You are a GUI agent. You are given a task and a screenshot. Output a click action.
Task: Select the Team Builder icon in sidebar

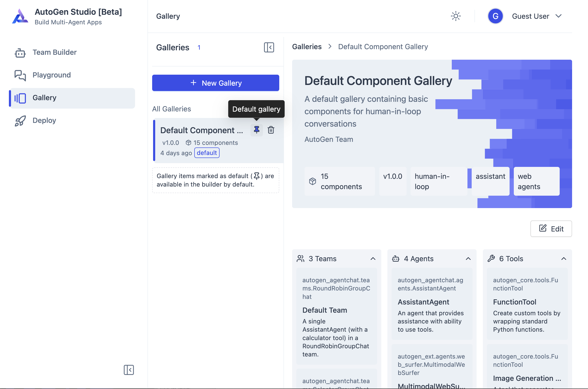click(20, 53)
